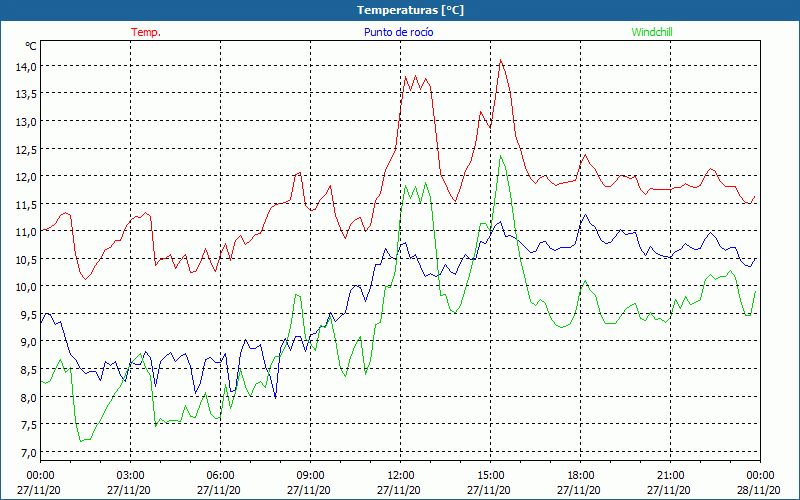Click the 18:00 time axis label

coord(581,475)
